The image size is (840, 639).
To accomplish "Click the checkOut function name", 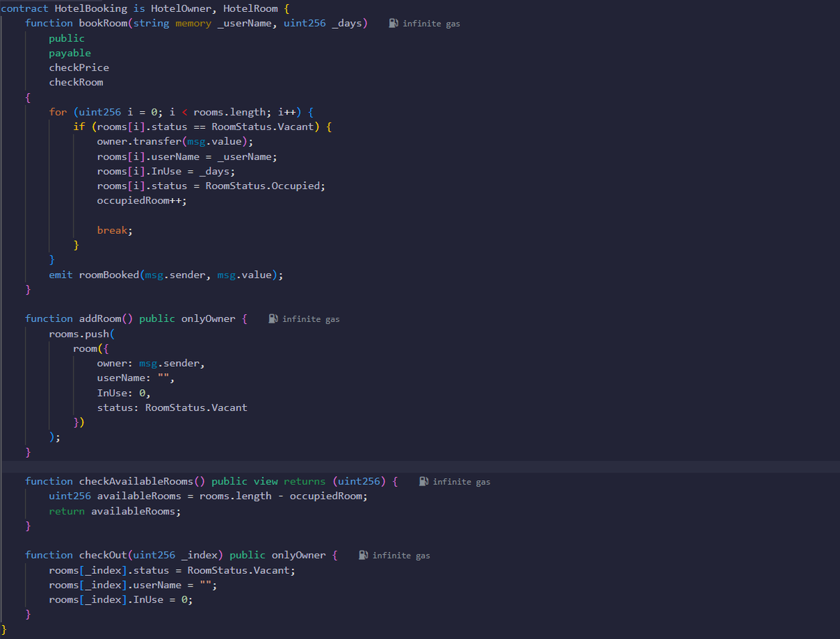I will 103,555.
